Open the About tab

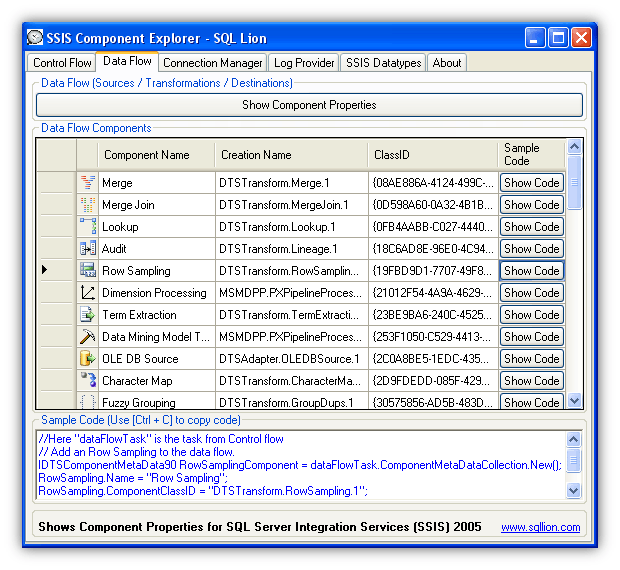[447, 63]
